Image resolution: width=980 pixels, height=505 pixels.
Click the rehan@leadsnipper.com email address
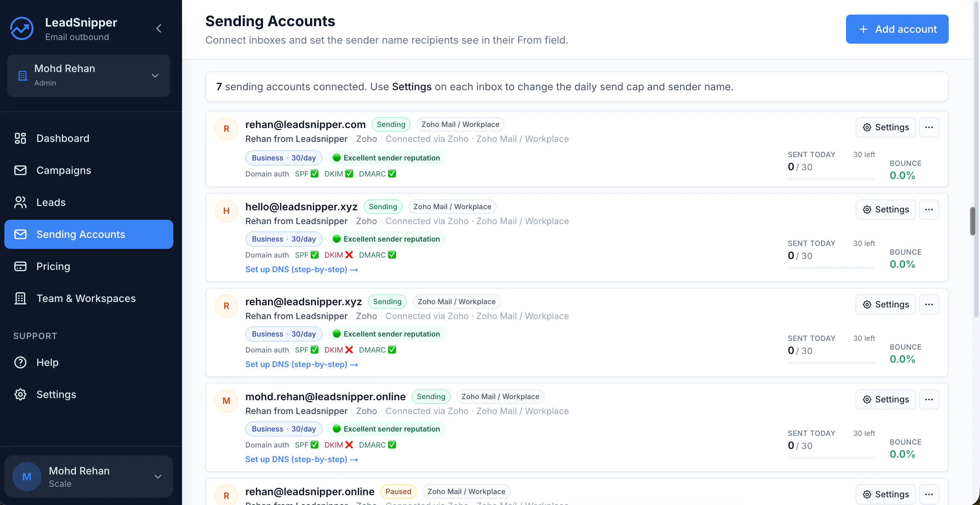[x=305, y=124]
